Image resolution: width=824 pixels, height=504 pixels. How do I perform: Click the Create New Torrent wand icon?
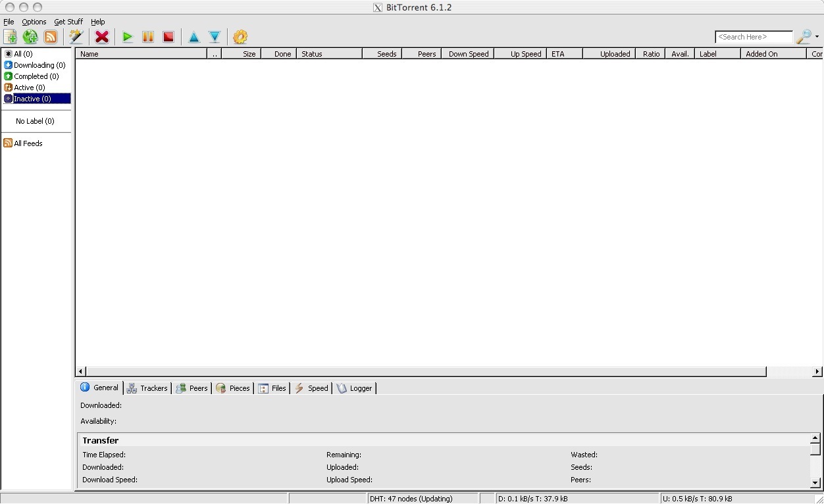76,37
